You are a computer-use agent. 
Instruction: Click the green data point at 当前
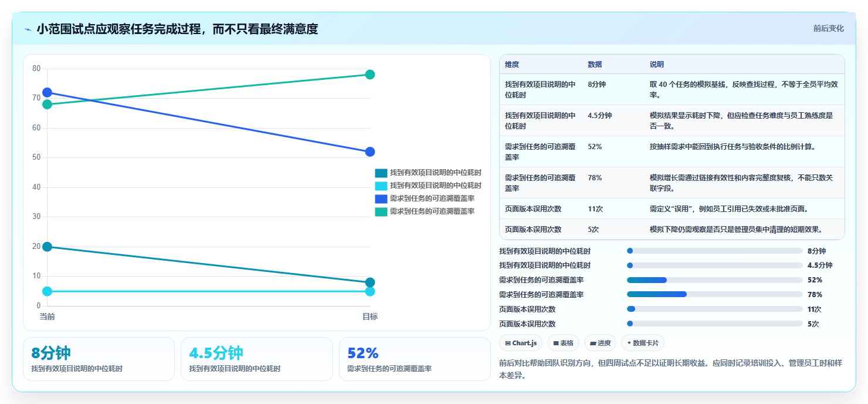pyautogui.click(x=48, y=105)
